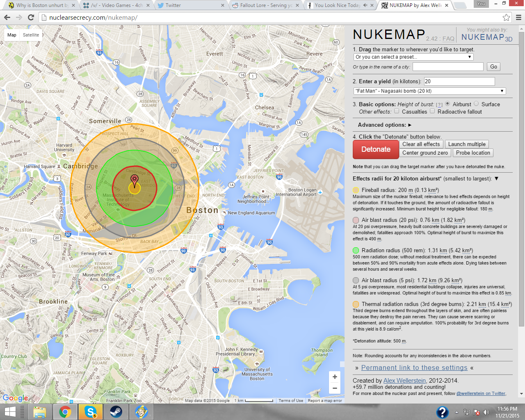
Task: Open File Explorer from the taskbar
Action: click(x=40, y=412)
